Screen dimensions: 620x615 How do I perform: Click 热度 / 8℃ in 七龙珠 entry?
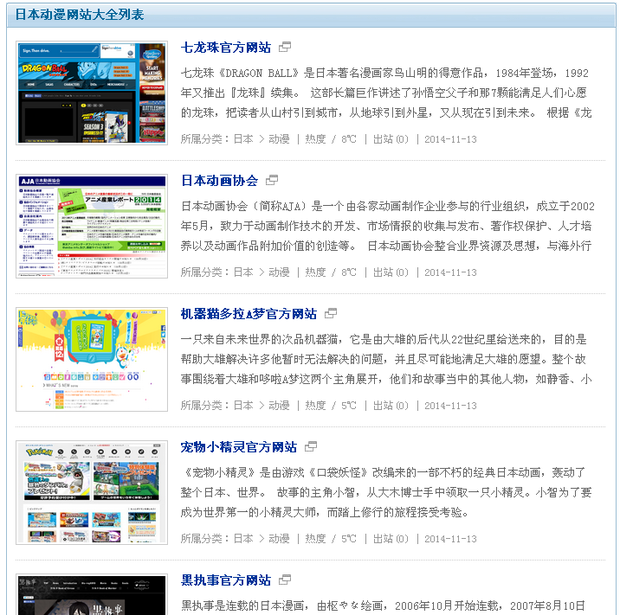point(331,139)
